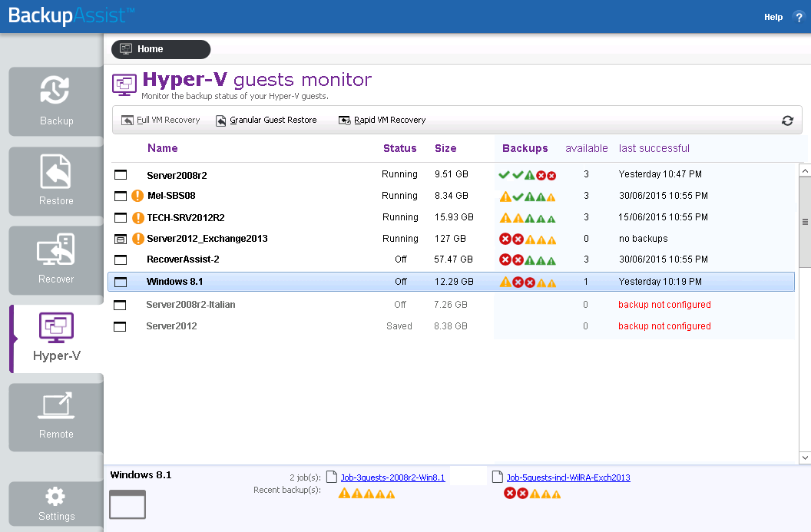Select the Server2008r2-Italian guest
Viewport: 811px width, 532px height.
(451, 305)
